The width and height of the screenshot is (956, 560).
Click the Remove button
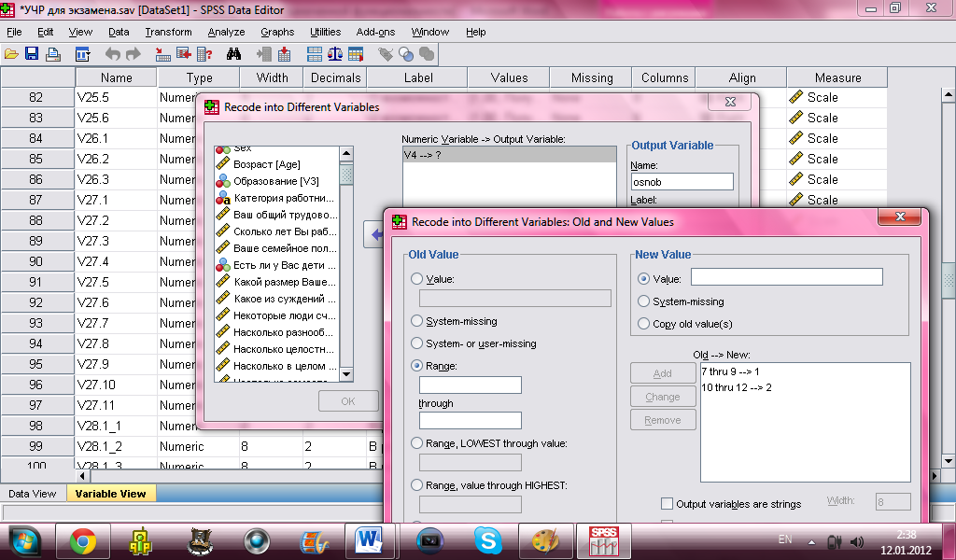663,420
